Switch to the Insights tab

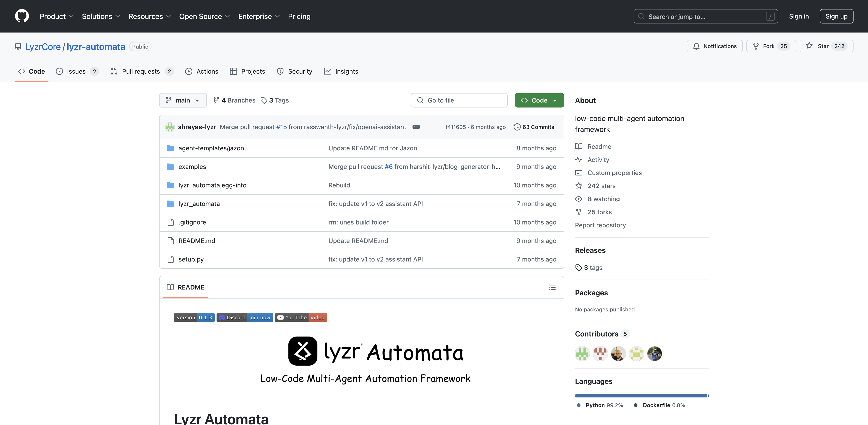pos(341,71)
